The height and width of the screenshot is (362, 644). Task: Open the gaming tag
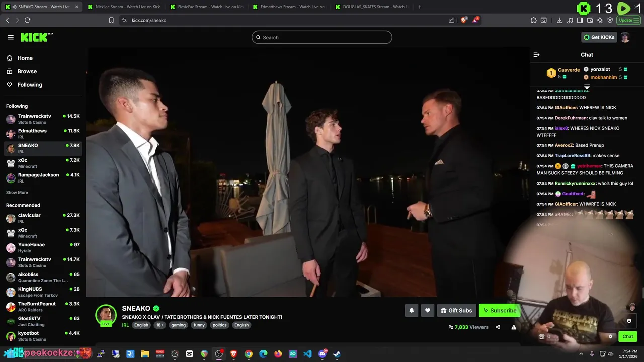[178, 325]
